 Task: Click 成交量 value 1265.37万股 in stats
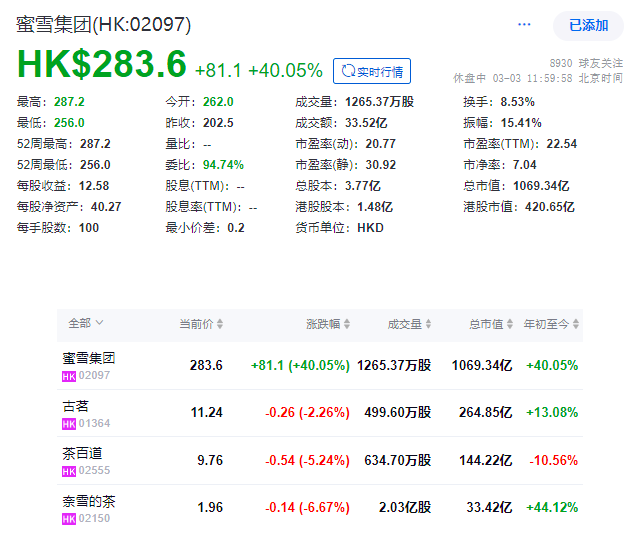coord(379,102)
